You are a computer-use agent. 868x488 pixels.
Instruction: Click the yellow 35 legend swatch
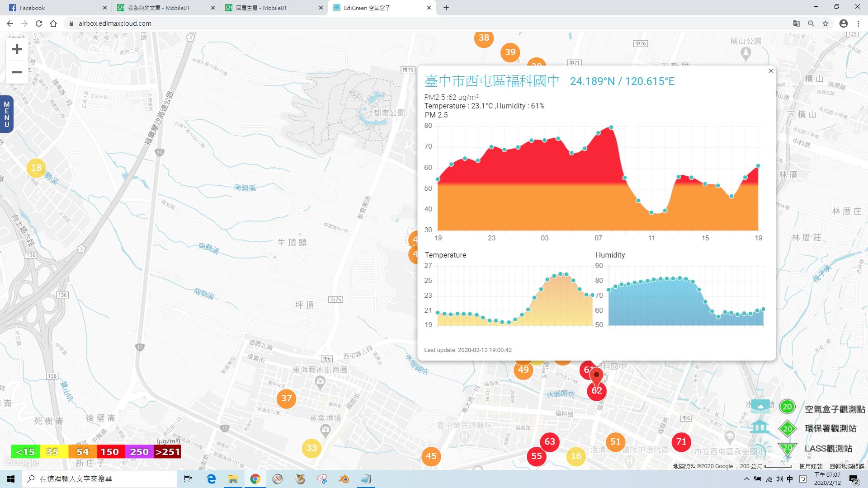coord(54,452)
